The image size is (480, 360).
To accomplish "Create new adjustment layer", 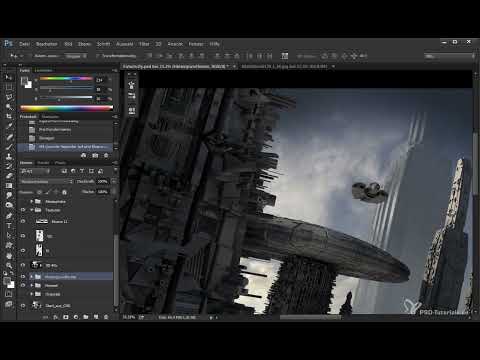I will [x=76, y=317].
